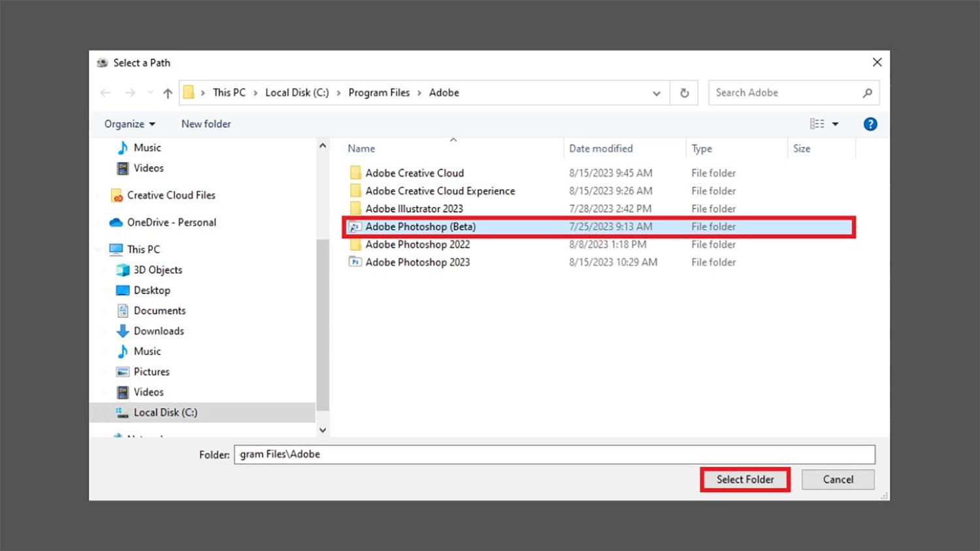Select This PC in the navigation pane

click(143, 249)
